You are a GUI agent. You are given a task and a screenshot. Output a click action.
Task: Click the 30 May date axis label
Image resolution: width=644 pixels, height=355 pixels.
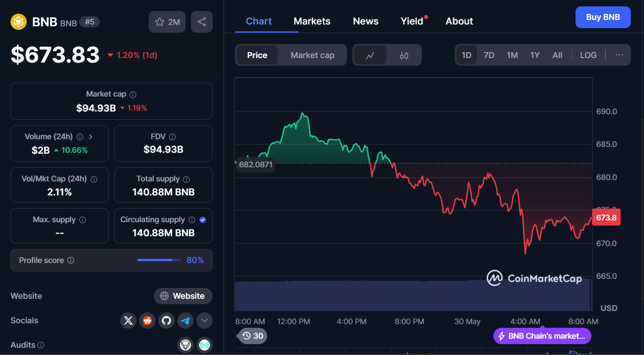pos(467,321)
